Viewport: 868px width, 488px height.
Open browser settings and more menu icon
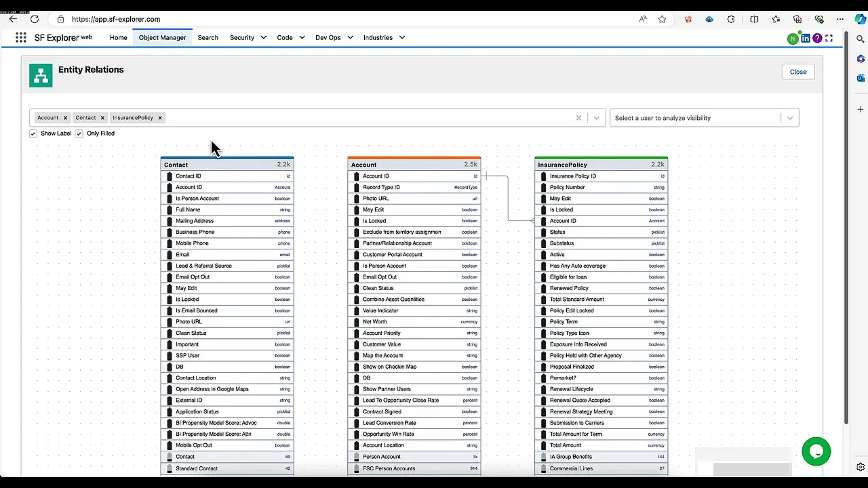841,19
